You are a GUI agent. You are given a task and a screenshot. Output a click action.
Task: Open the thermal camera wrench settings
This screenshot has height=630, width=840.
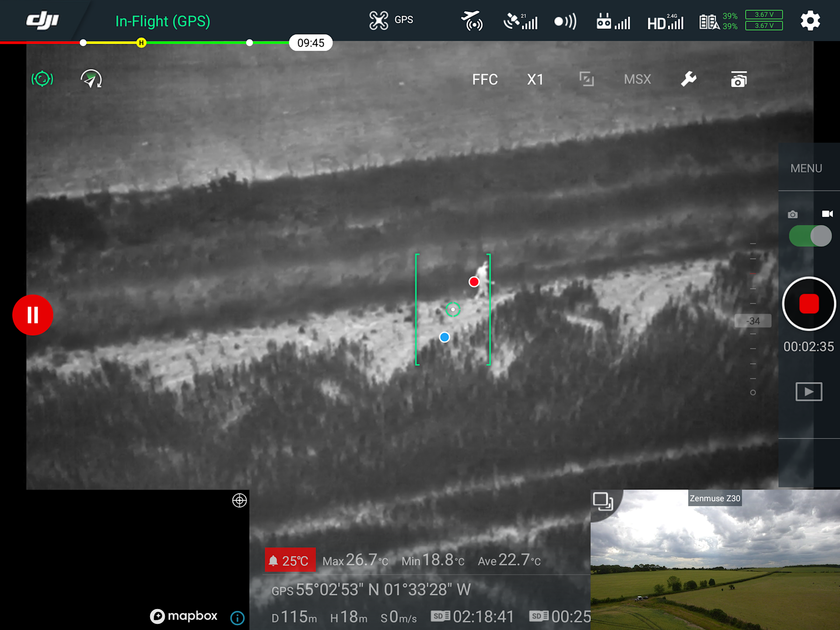click(688, 79)
